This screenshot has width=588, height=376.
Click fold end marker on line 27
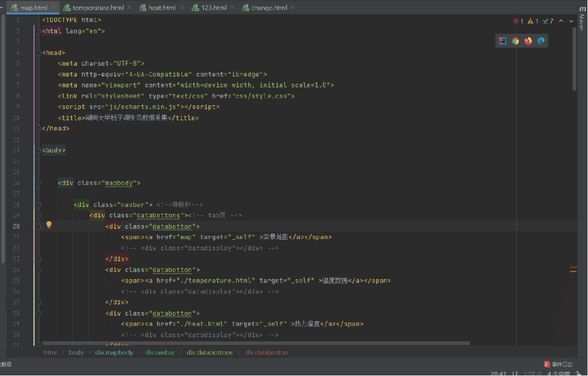point(39,302)
